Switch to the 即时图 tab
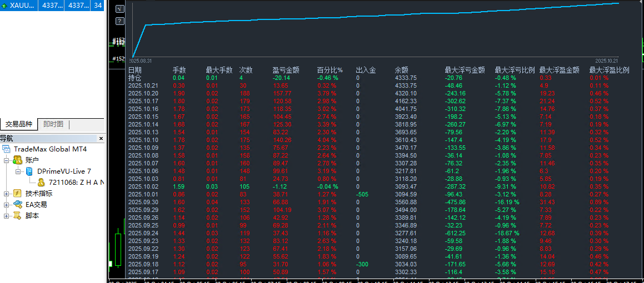 coord(53,124)
